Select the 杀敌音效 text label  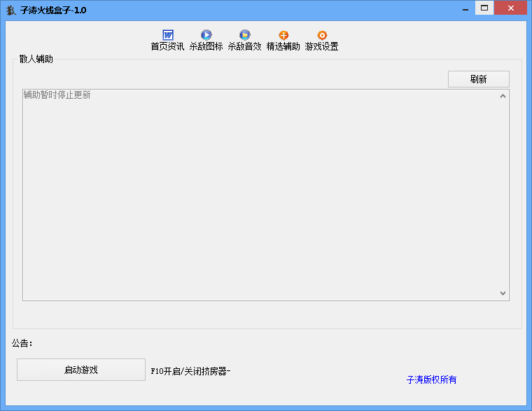coord(245,47)
